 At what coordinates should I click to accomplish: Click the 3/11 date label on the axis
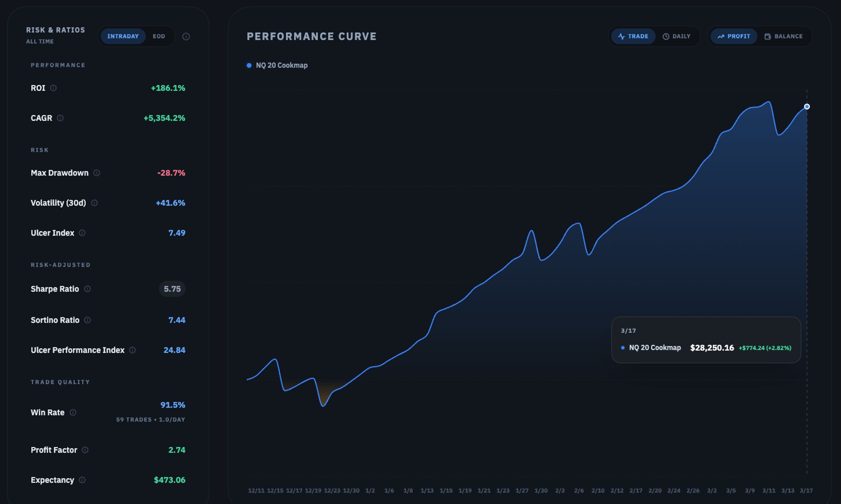pos(769,491)
